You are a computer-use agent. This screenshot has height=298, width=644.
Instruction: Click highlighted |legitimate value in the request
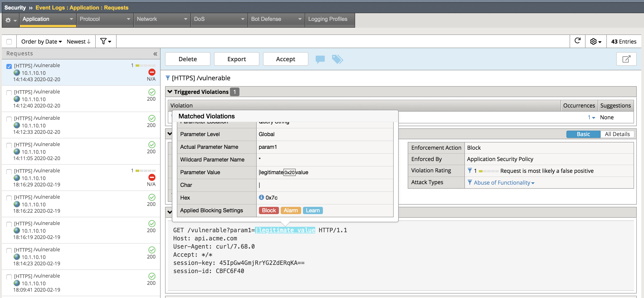click(285, 230)
